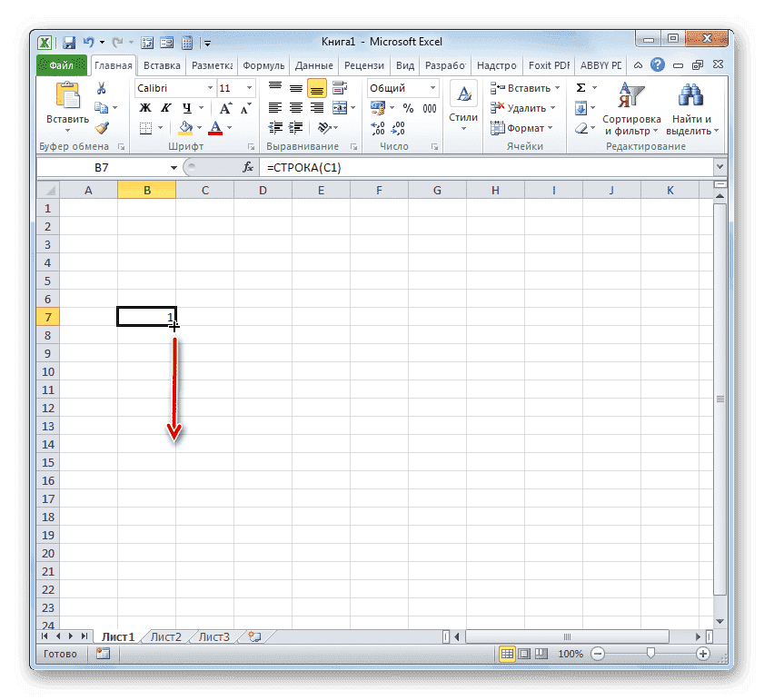This screenshot has width=764, height=700.
Task: Click the zoom in plus control
Action: coord(703,653)
